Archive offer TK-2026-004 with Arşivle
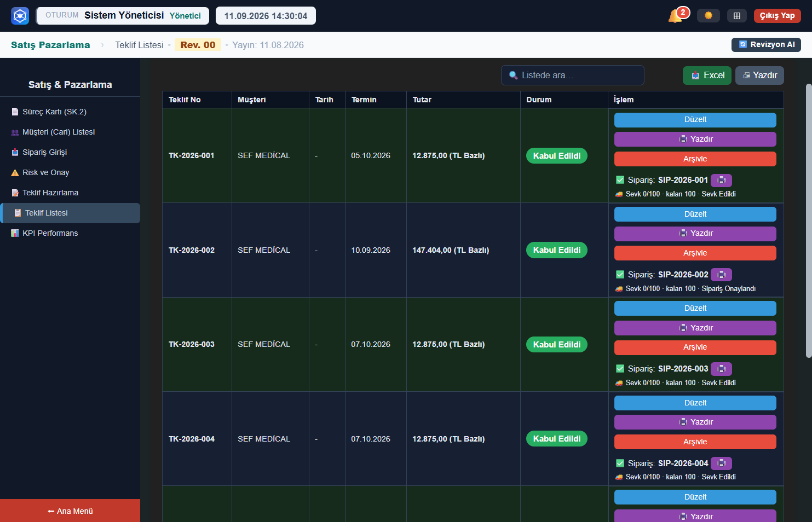The image size is (812, 522). tap(695, 442)
